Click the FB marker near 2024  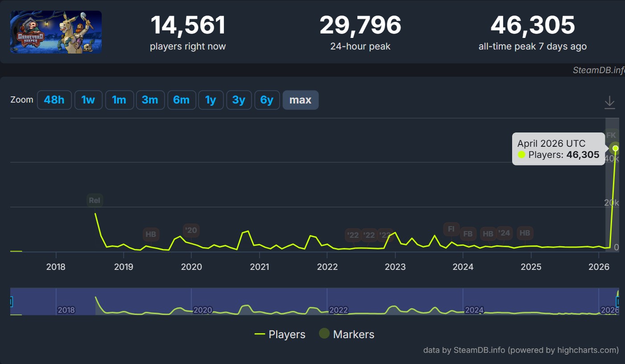468,233
